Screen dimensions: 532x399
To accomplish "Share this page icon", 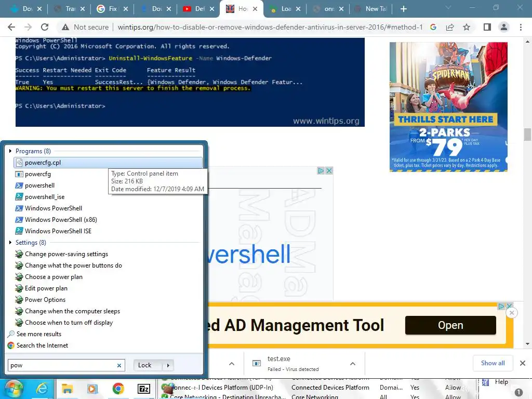I will (x=450, y=27).
